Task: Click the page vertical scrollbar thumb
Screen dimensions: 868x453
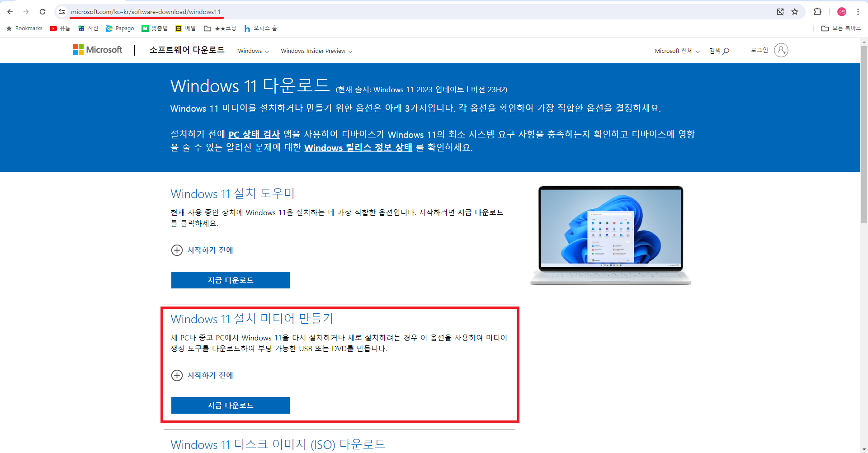Action: coord(864,134)
